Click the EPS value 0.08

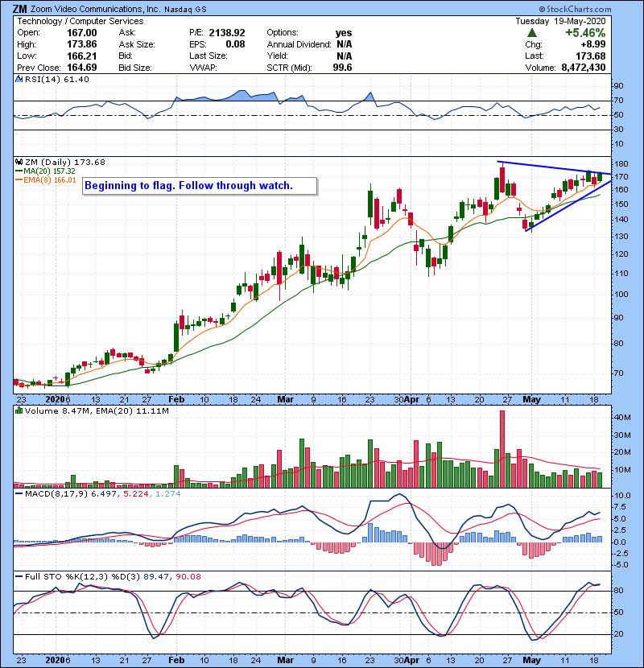(x=235, y=44)
